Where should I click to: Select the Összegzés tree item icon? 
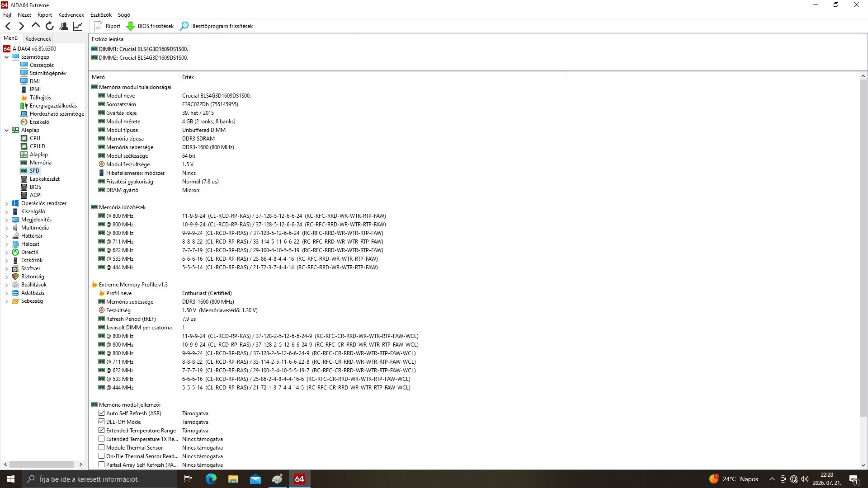click(x=24, y=65)
